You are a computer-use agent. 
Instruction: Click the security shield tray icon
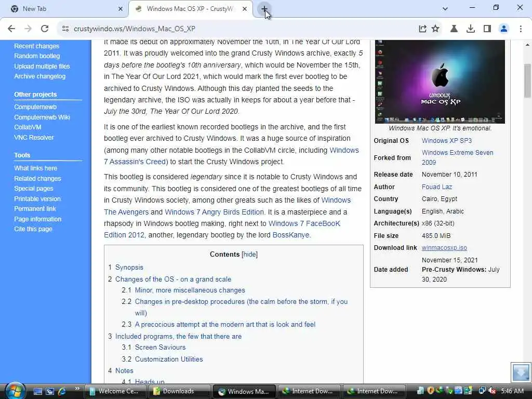431,391
